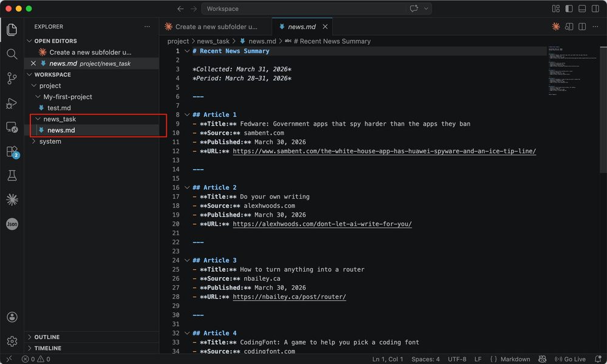Image resolution: width=607 pixels, height=364 pixels.
Task: Collapse the My-first-project folder
Action: tap(67, 96)
